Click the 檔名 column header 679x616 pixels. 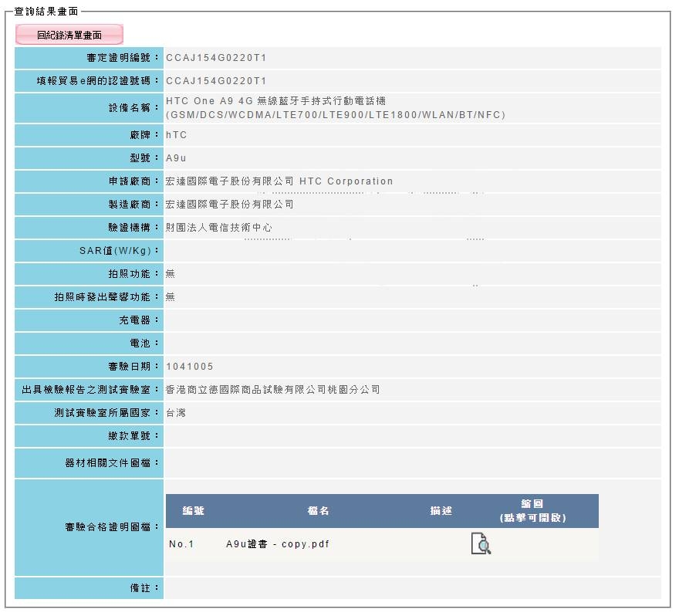coord(318,511)
